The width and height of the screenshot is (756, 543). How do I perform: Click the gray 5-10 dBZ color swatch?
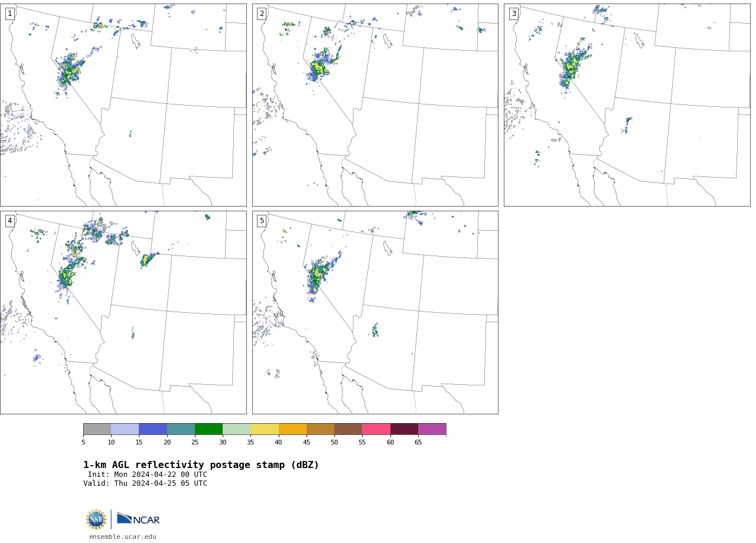coord(97,429)
